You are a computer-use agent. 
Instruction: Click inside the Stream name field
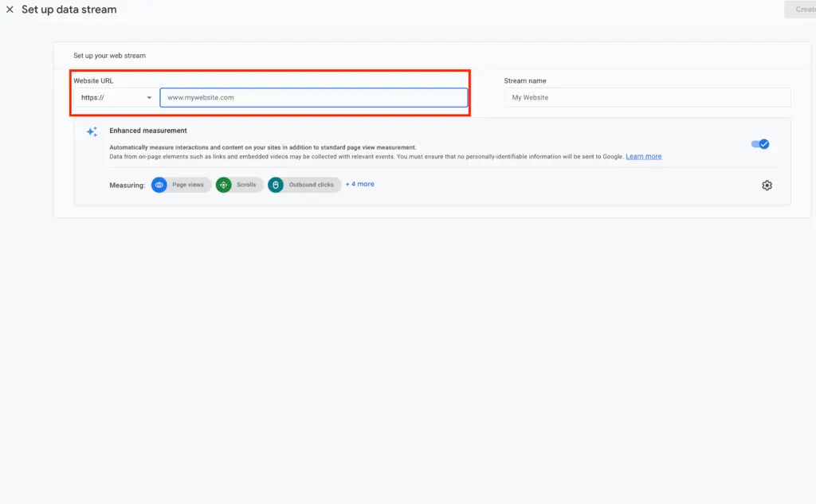point(647,97)
